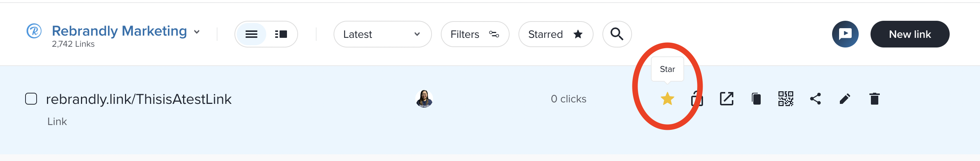The image size is (980, 161).
Task: Expand the Rebrandly Marketing workspace chevron
Action: [x=197, y=32]
